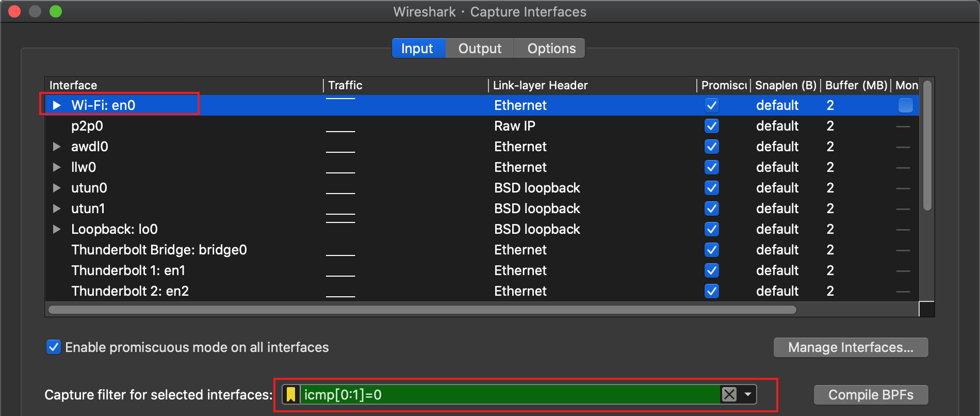Switch to the Output tab

point(480,49)
